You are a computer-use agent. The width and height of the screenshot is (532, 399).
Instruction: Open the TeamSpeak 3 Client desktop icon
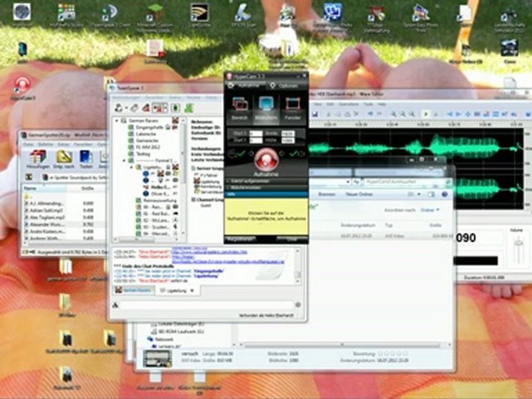(110, 16)
